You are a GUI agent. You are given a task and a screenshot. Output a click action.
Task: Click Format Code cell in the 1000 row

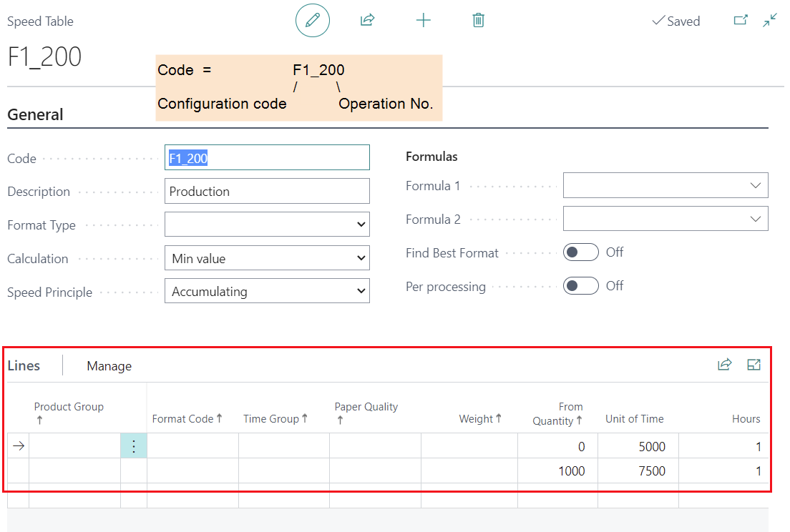tap(192, 471)
